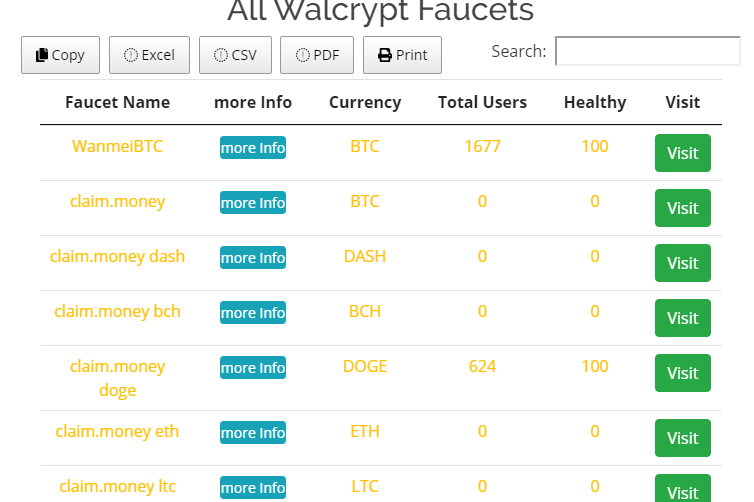This screenshot has width=754, height=502.
Task: Click the Copy export button
Action: coord(60,55)
